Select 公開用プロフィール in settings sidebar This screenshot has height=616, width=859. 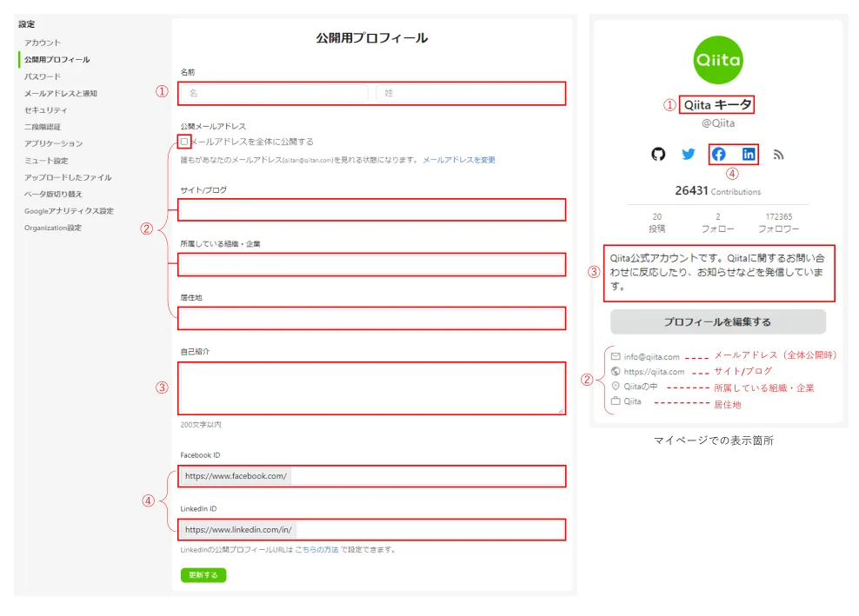pyautogui.click(x=57, y=60)
